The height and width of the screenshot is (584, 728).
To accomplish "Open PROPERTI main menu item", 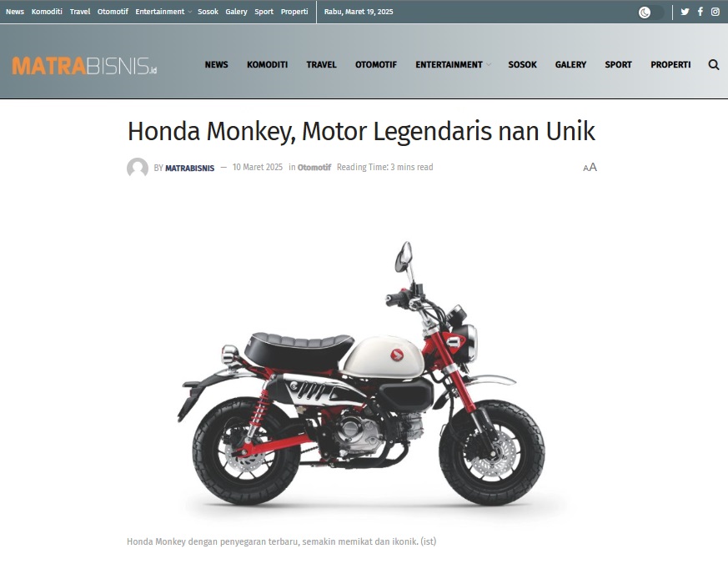I will click(x=670, y=64).
